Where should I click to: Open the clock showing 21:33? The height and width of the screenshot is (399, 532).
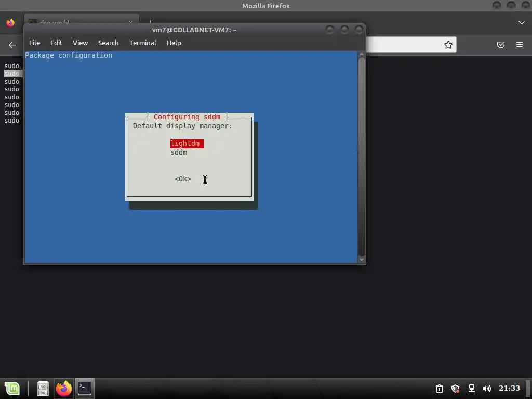(509, 388)
